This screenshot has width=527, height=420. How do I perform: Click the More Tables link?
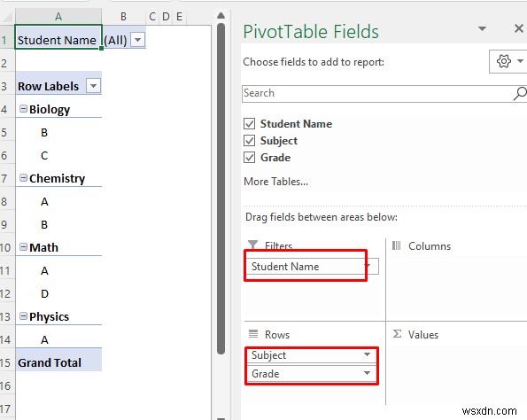click(275, 182)
